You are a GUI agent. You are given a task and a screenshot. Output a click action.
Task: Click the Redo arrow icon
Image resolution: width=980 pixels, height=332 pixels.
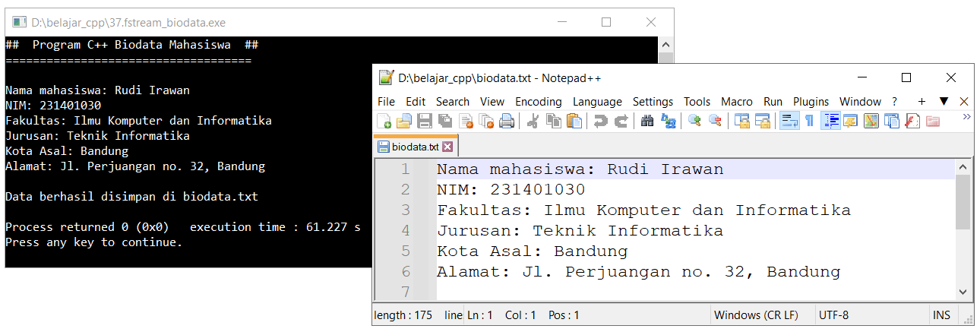click(621, 121)
